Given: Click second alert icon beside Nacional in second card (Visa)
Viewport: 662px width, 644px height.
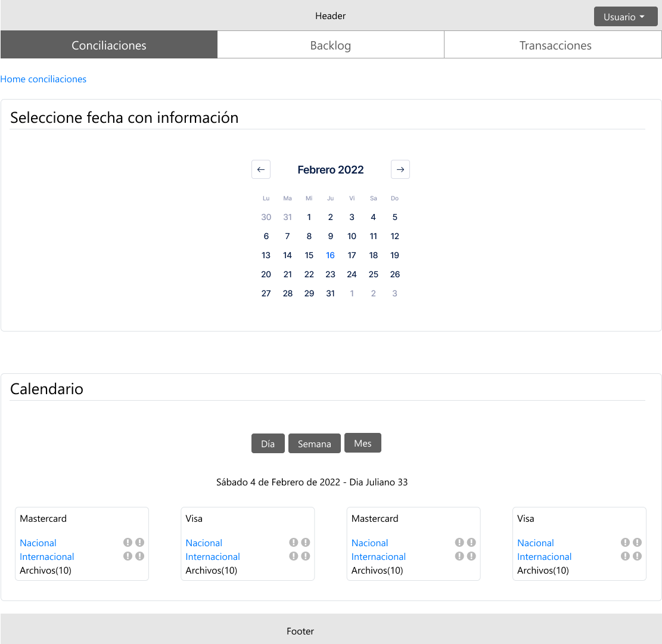Looking at the screenshot, I should pyautogui.click(x=305, y=543).
